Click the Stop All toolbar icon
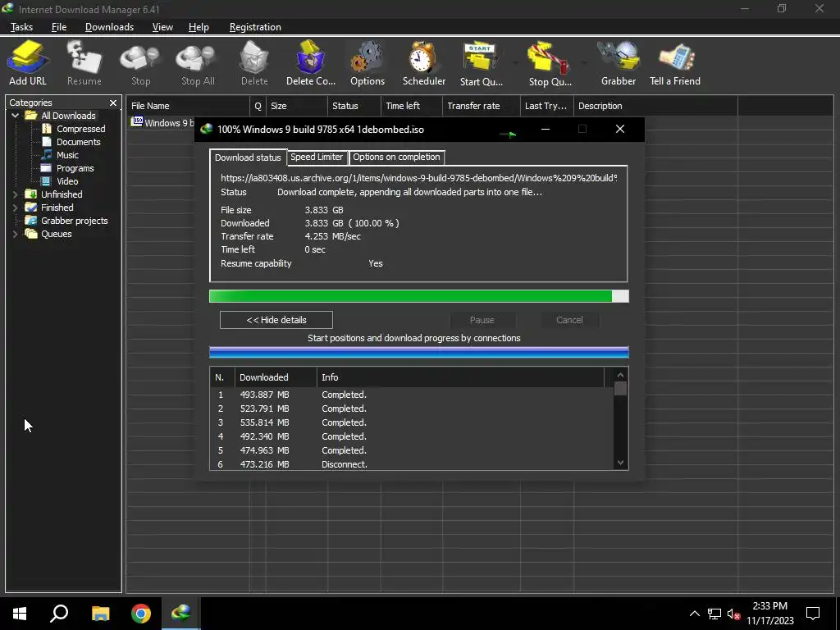This screenshot has width=840, height=630. pyautogui.click(x=198, y=63)
